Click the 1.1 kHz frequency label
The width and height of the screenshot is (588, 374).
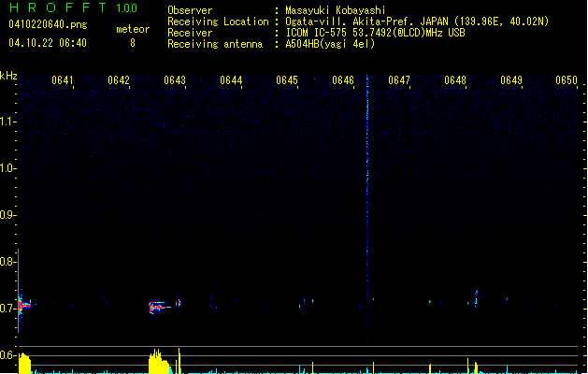point(7,122)
